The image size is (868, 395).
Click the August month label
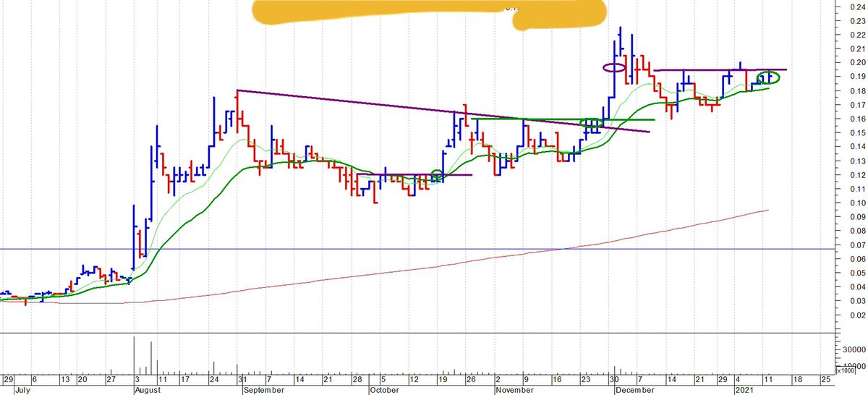pos(148,389)
